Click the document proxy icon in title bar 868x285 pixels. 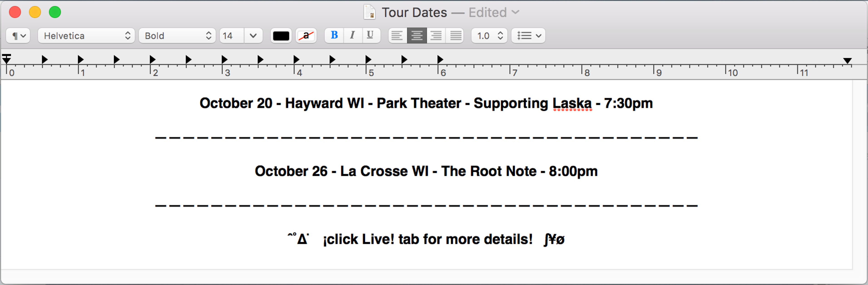point(369,12)
